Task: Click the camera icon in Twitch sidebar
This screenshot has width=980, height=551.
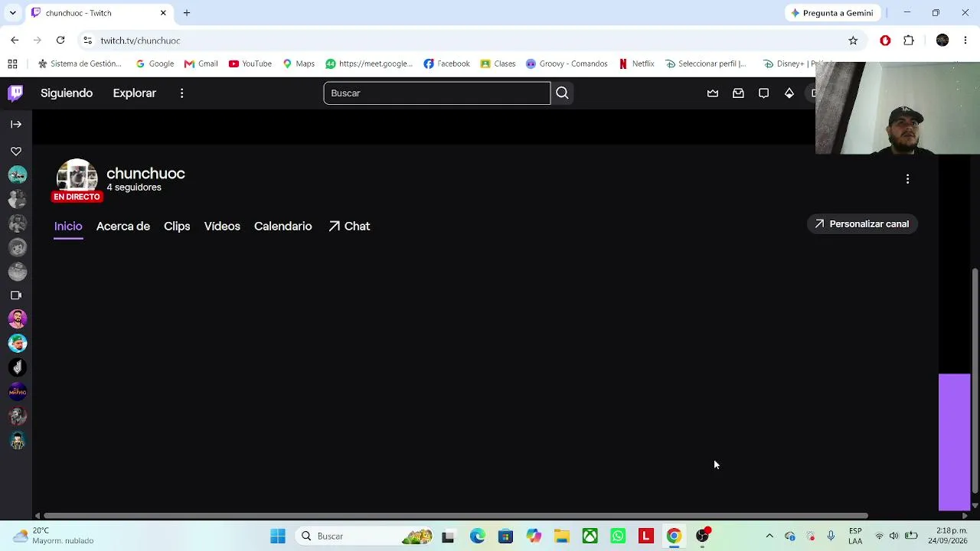Action: (x=16, y=295)
